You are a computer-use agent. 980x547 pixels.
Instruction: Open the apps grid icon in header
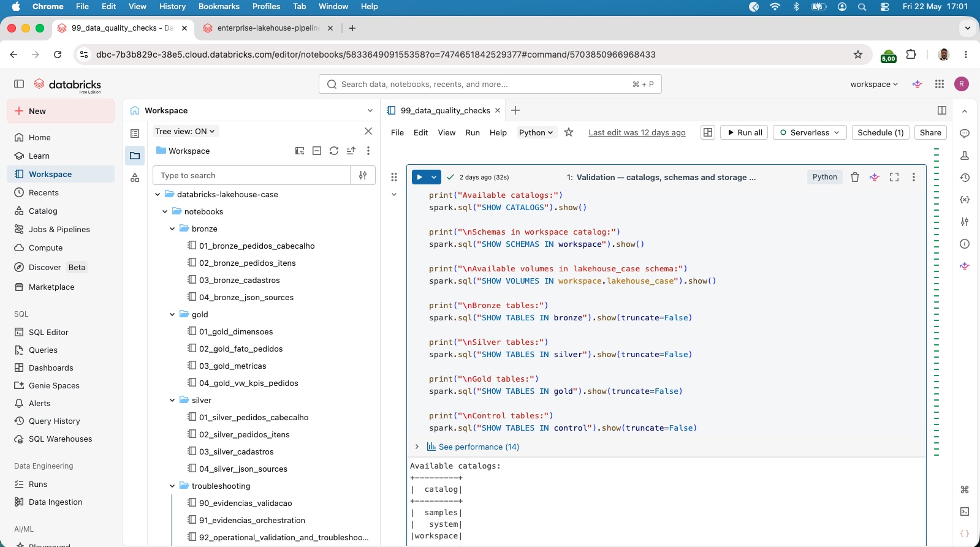(x=940, y=84)
